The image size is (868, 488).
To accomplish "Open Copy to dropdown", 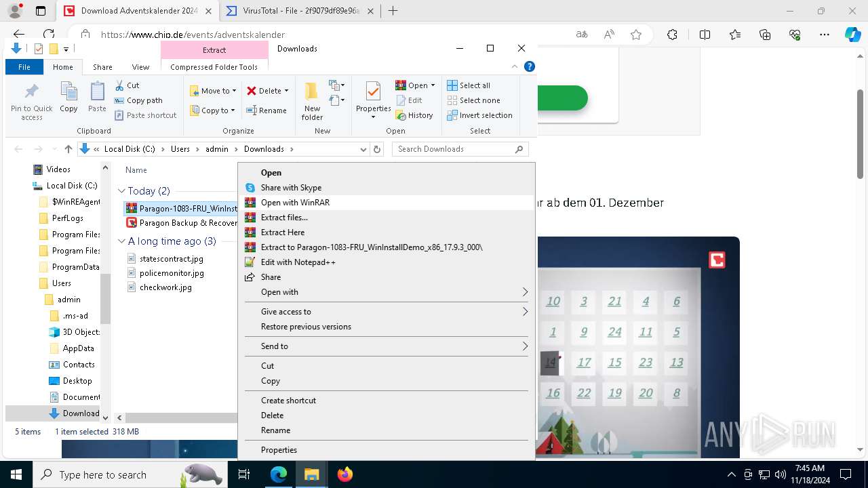I will [213, 110].
